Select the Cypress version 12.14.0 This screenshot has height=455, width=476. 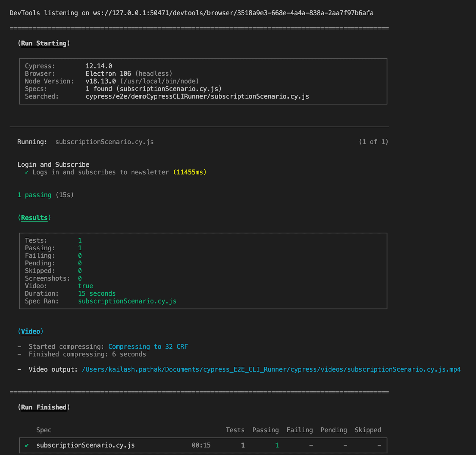pyautogui.click(x=99, y=66)
